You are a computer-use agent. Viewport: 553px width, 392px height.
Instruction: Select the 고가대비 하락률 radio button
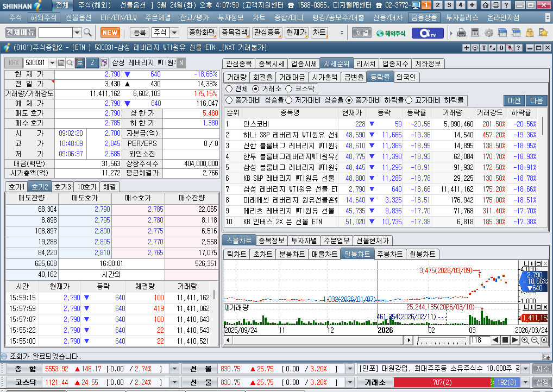coord(409,100)
